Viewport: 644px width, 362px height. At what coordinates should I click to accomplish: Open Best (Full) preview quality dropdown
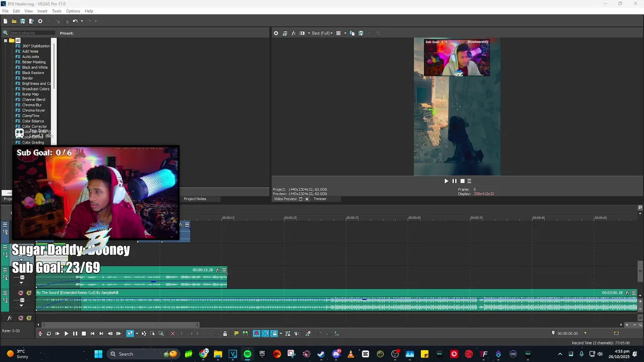pyautogui.click(x=322, y=33)
